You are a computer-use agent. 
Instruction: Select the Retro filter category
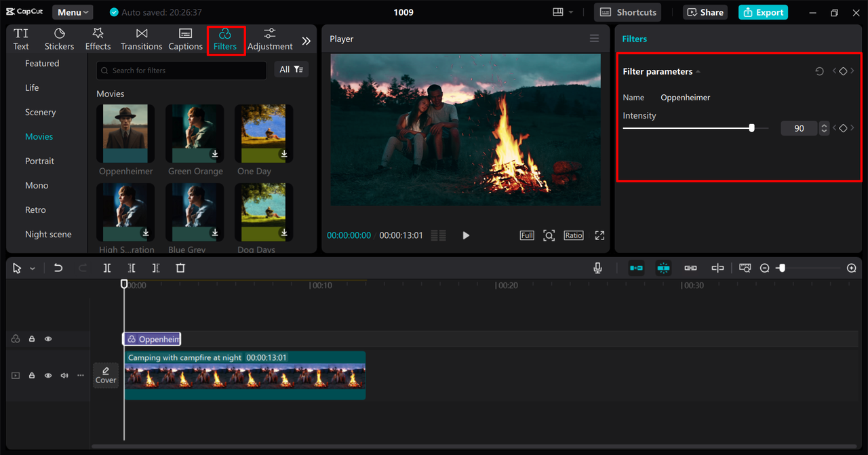[x=35, y=210]
